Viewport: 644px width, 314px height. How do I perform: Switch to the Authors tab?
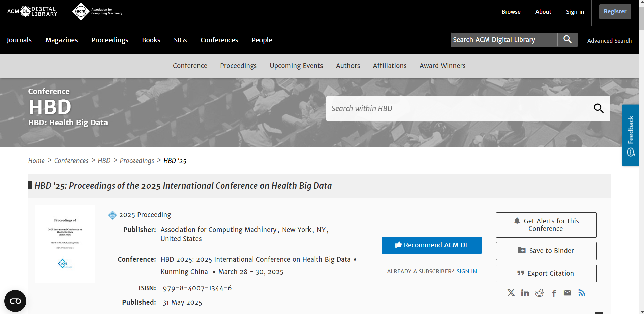(x=348, y=66)
